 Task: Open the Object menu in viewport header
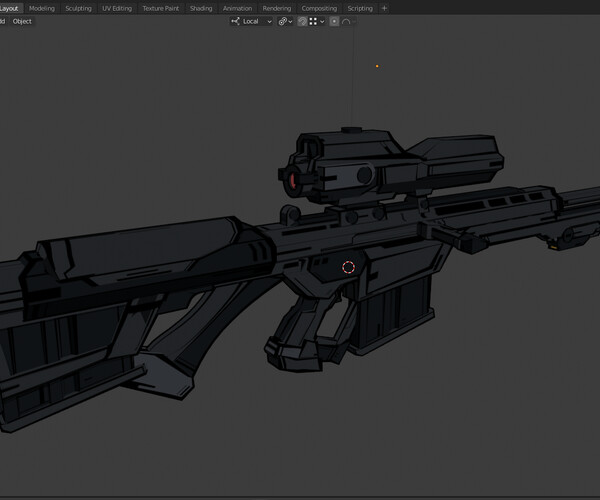22,21
